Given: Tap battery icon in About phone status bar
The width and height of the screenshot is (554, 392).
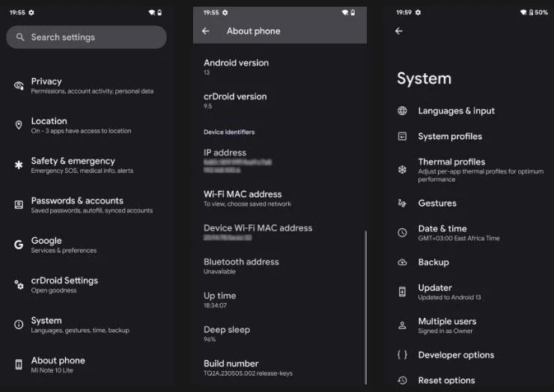Looking at the screenshot, I should tap(353, 13).
